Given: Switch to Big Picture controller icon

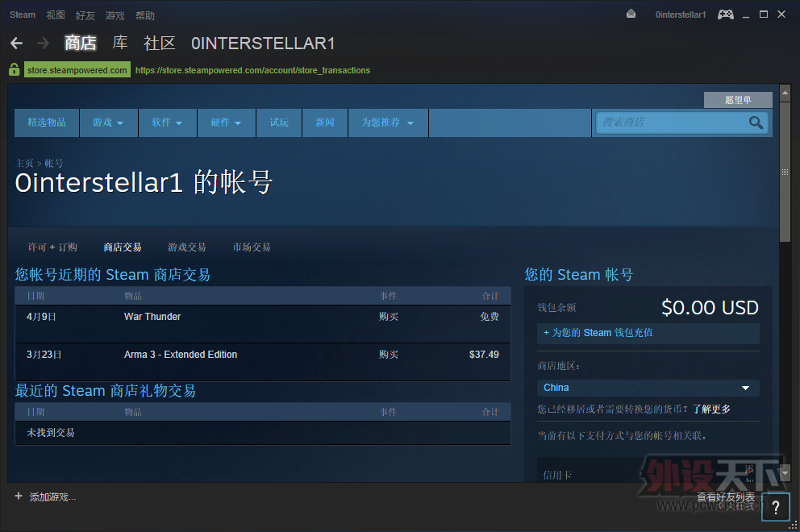Looking at the screenshot, I should point(726,15).
